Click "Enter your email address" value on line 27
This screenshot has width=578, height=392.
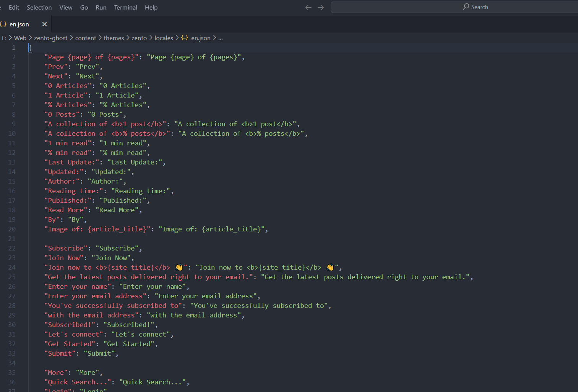click(206, 296)
